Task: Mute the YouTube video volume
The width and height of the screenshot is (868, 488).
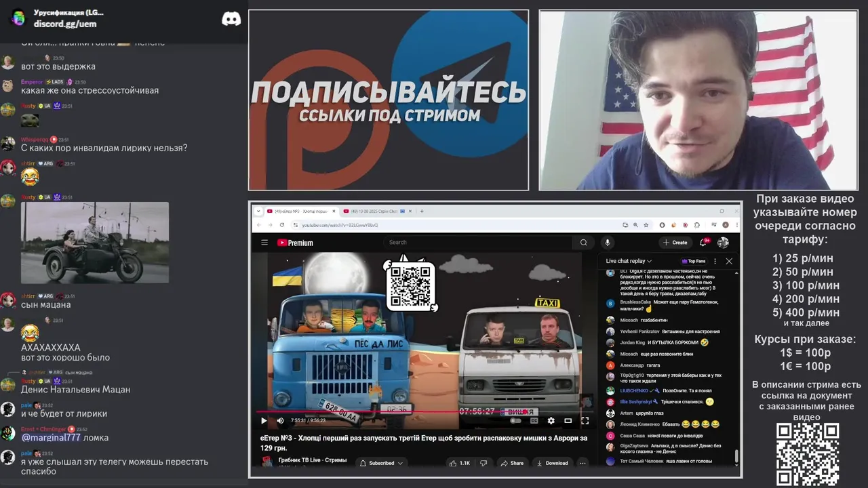Action: tap(280, 420)
